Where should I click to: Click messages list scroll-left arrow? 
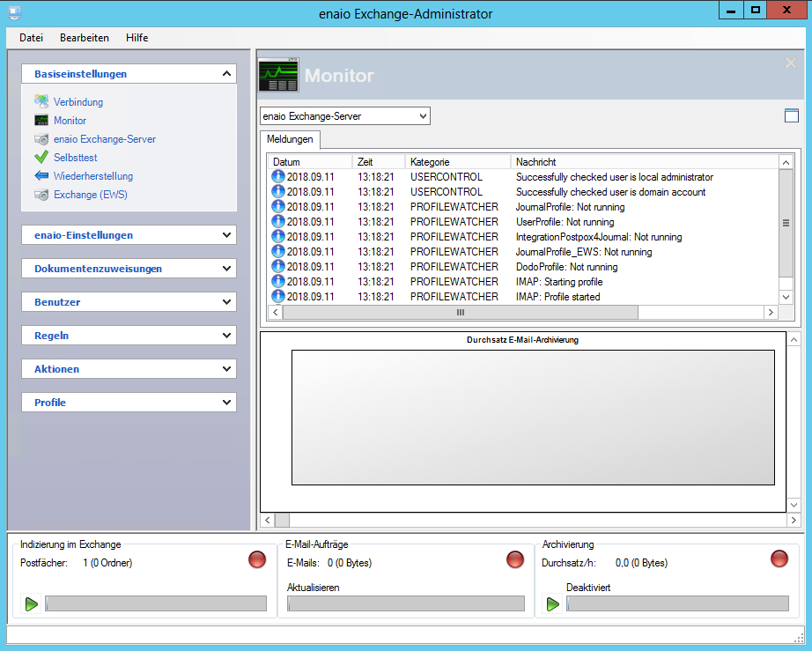(x=276, y=313)
